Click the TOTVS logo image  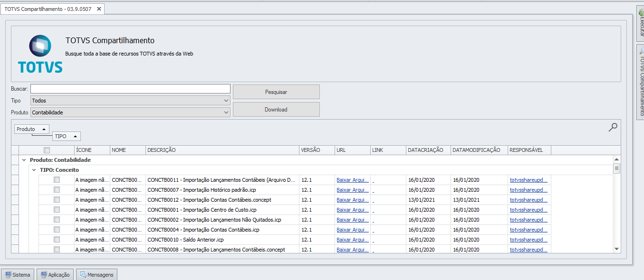40,54
